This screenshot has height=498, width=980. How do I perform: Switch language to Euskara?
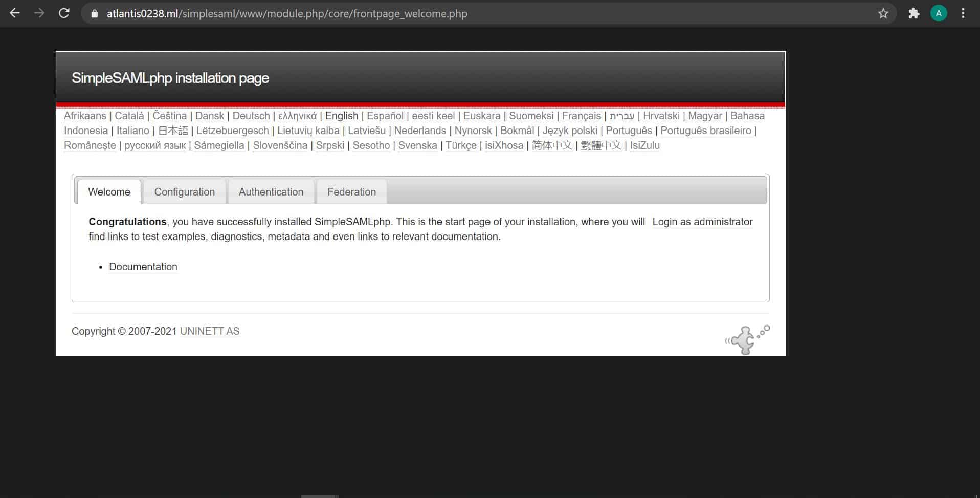[x=482, y=116]
